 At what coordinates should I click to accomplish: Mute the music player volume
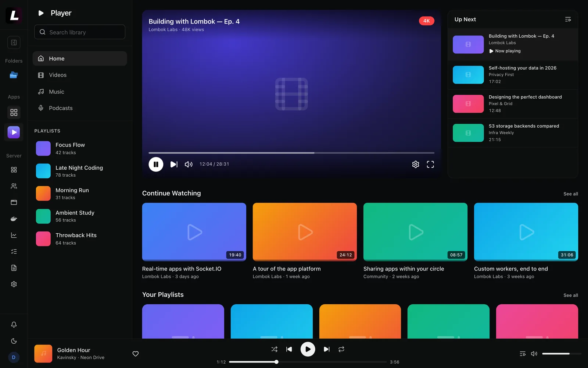click(534, 354)
